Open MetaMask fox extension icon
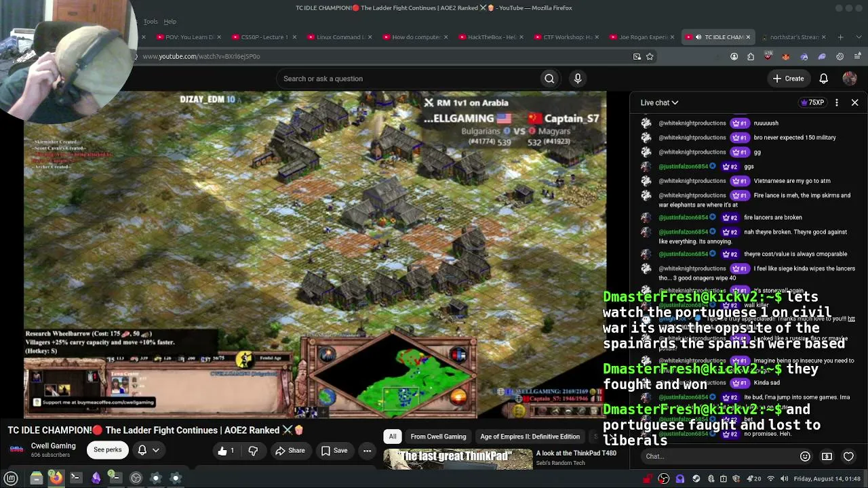This screenshot has width=868, height=488. coord(786,56)
